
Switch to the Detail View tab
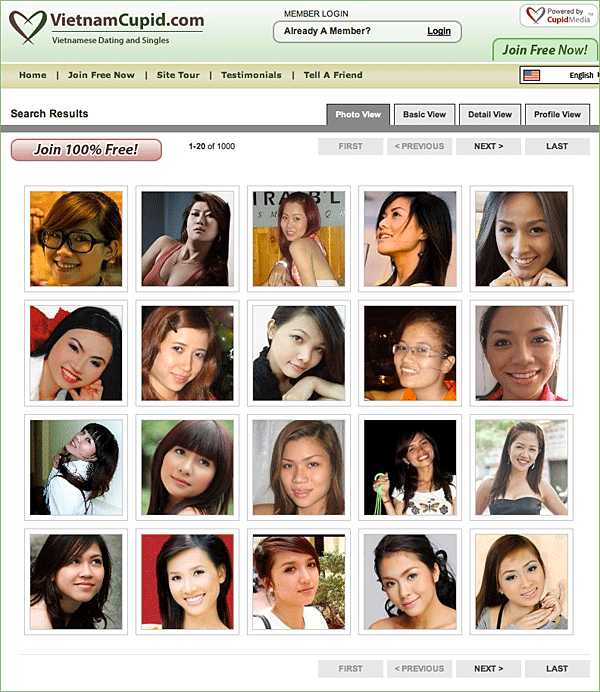[x=490, y=114]
